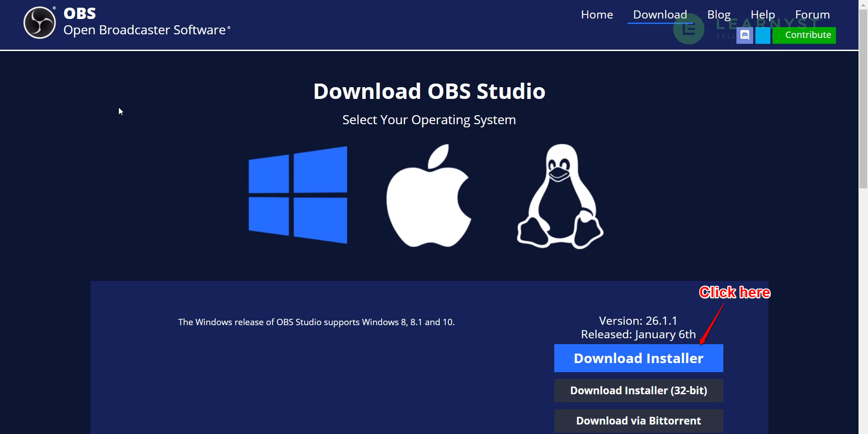Click the Windows release support description text

[316, 322]
